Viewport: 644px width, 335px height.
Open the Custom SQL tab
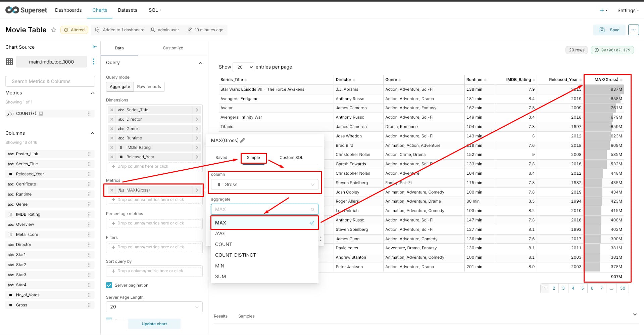point(291,158)
